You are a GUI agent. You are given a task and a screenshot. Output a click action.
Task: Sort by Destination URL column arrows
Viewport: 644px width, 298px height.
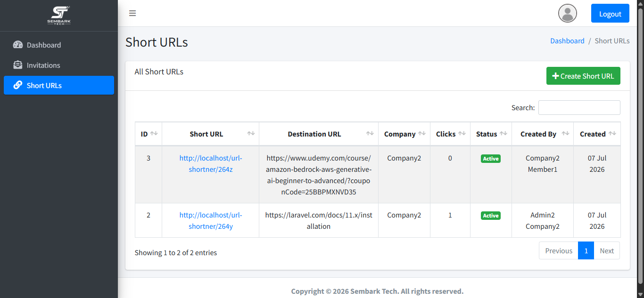click(x=371, y=134)
